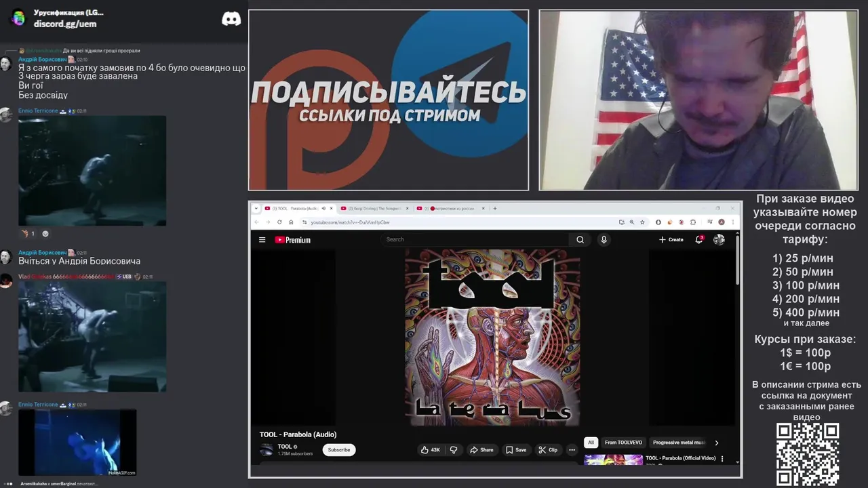Close the TOOL - Parabola tab

332,208
